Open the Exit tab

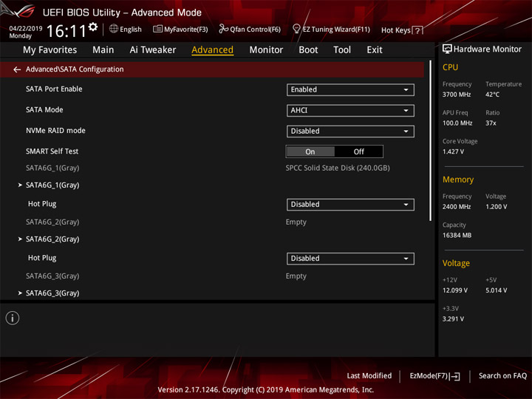(375, 50)
